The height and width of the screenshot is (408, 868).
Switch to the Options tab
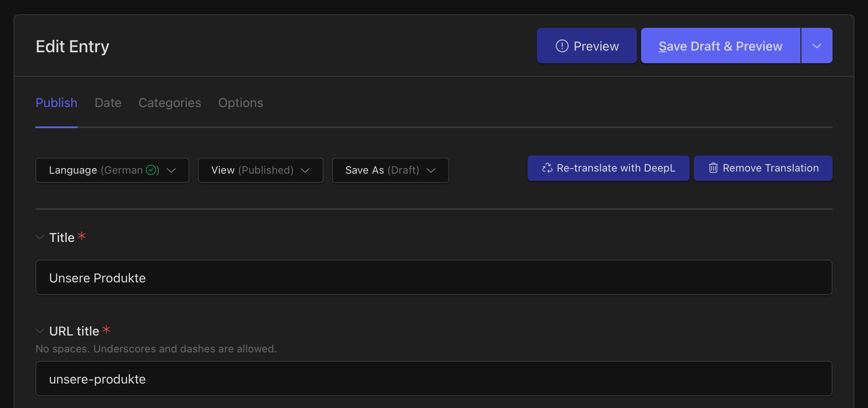(x=241, y=103)
